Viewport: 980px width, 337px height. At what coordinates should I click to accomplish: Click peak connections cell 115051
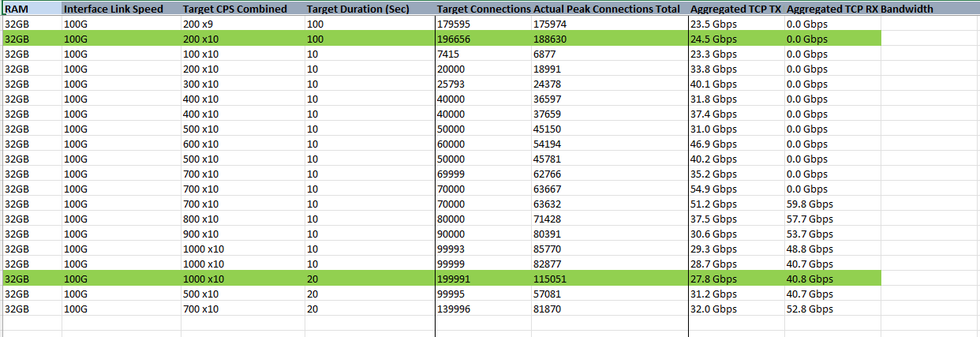tap(610, 279)
